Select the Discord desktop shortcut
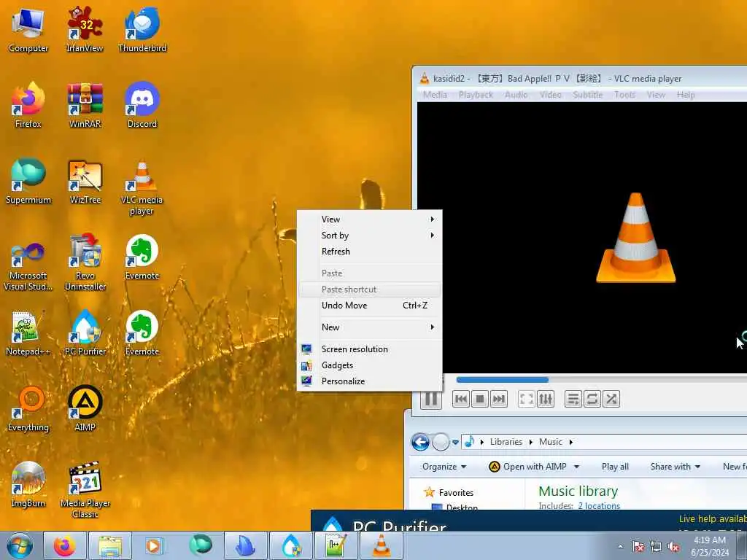 tap(142, 106)
